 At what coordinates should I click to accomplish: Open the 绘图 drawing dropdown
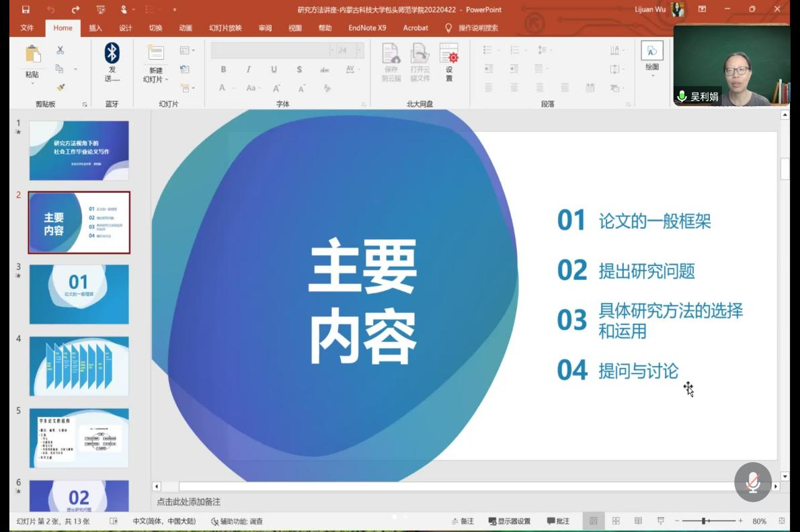pos(652,75)
